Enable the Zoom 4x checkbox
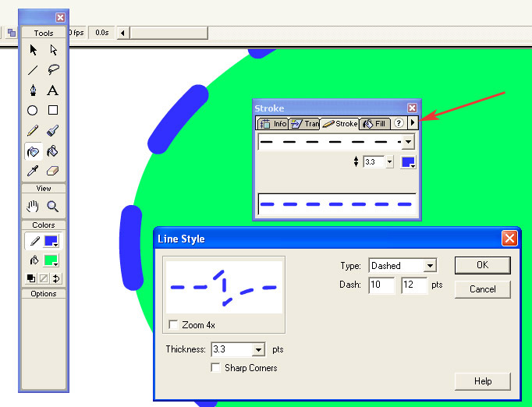Image resolution: width=532 pixels, height=407 pixels. coord(173,324)
